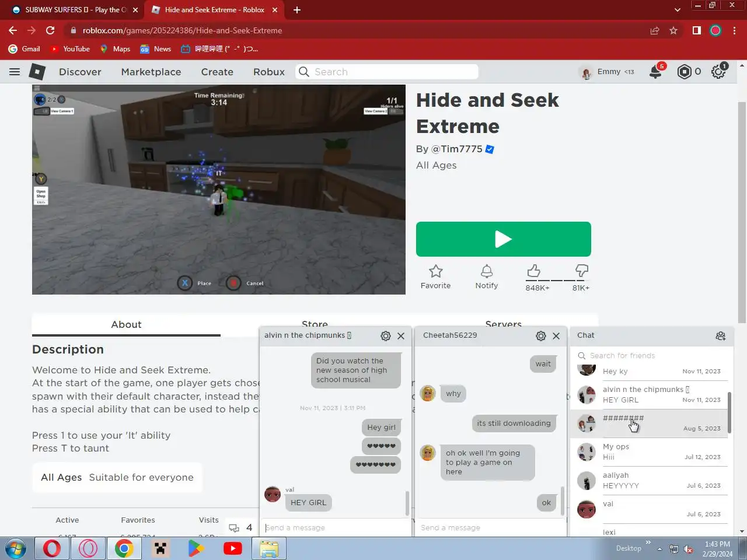Open the ######## conversation from Aug 5
This screenshot has height=560, width=747.
point(649,423)
